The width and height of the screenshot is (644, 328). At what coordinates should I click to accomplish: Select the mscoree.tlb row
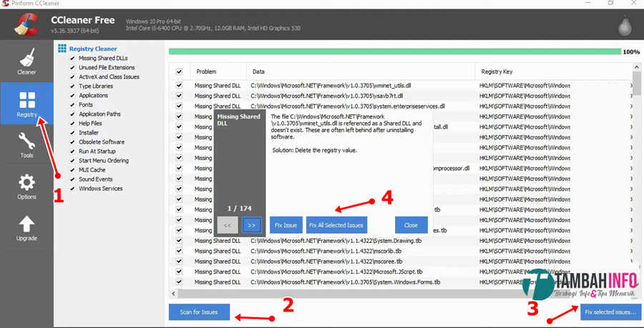pos(401,261)
